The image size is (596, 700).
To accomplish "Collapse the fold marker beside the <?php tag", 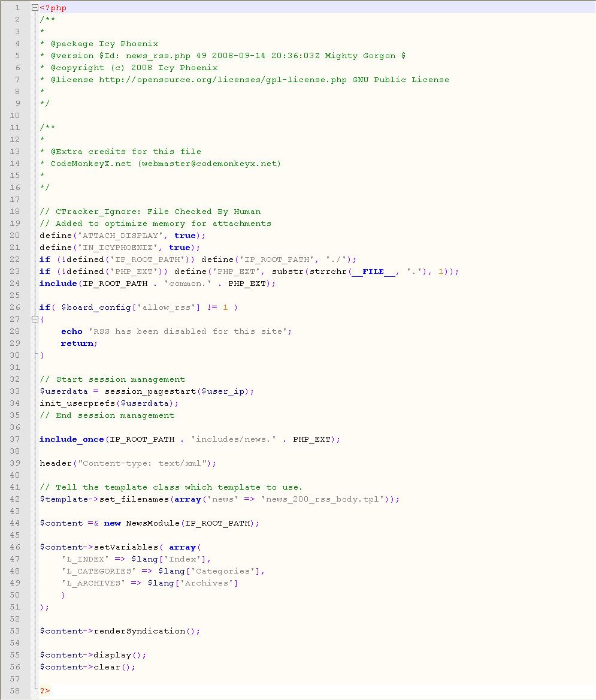I will 35,8.
